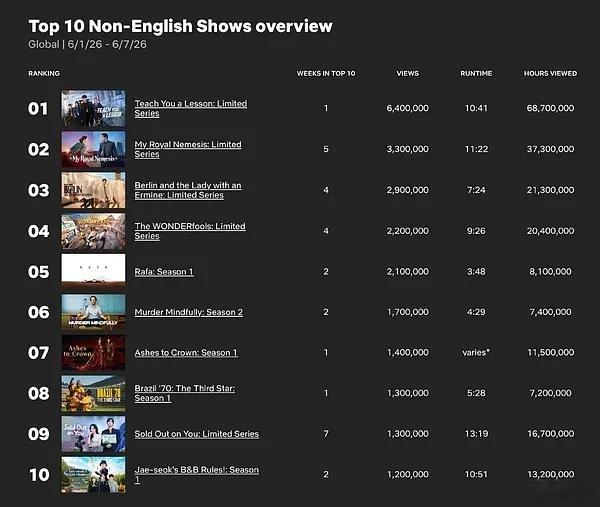Open the Teach You a Lesson: Limited Series link
600x507 pixels.
[191, 108]
